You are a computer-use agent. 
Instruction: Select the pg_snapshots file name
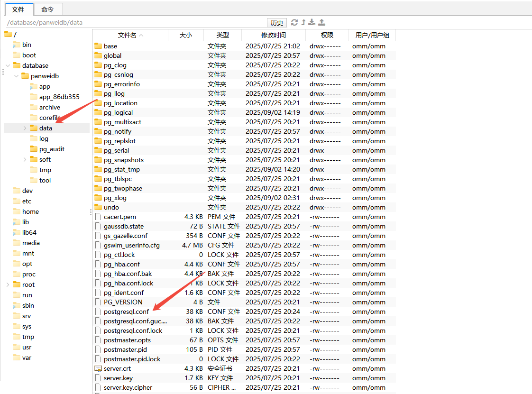pos(124,160)
